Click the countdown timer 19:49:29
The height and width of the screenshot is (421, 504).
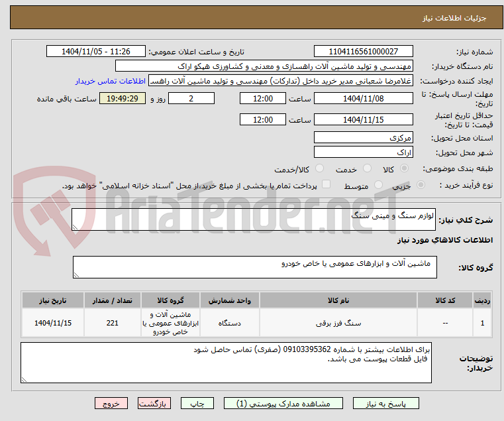pyautogui.click(x=123, y=99)
